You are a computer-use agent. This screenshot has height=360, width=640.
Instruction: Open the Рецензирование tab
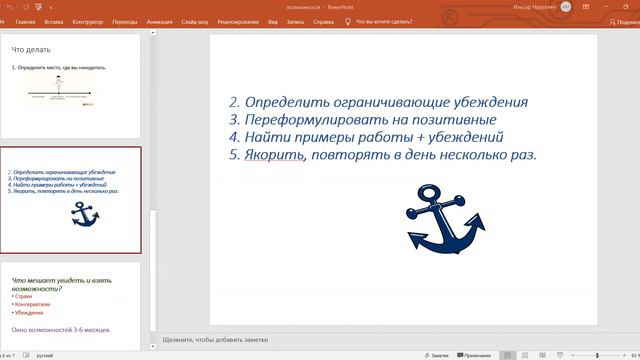click(x=238, y=22)
